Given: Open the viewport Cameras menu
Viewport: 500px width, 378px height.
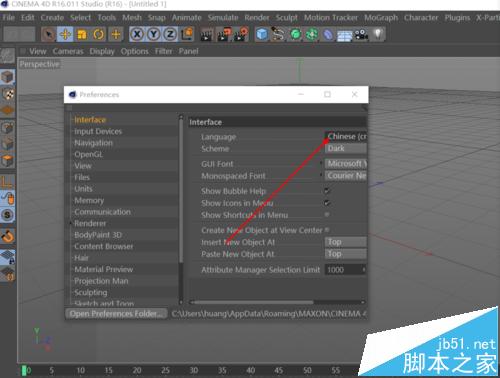Looking at the screenshot, I should pos(68,51).
